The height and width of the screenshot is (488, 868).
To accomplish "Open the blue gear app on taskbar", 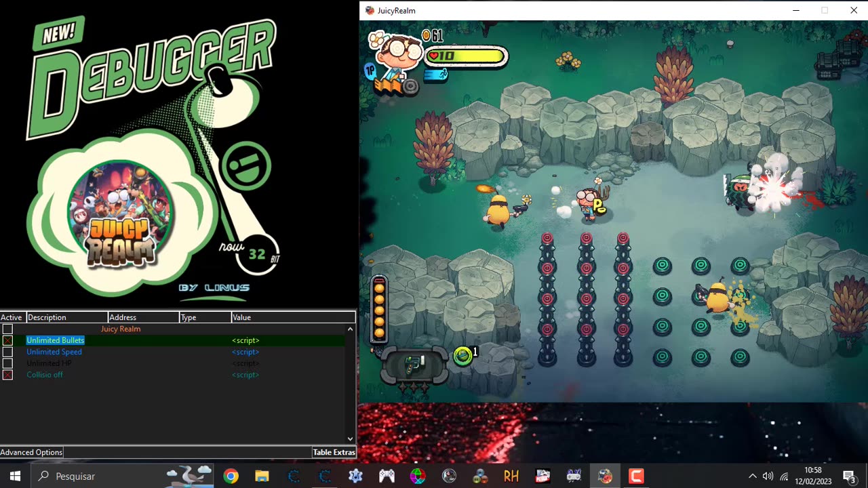I will pos(355,476).
